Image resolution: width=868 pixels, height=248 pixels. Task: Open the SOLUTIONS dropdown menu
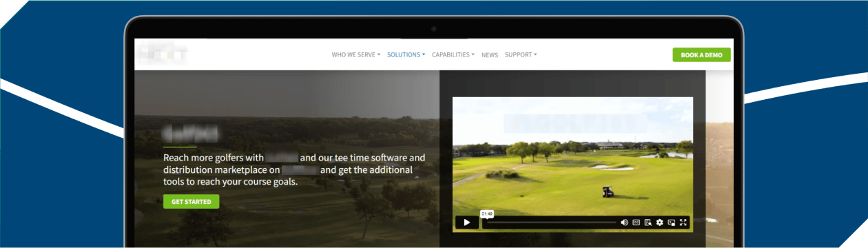tap(406, 55)
